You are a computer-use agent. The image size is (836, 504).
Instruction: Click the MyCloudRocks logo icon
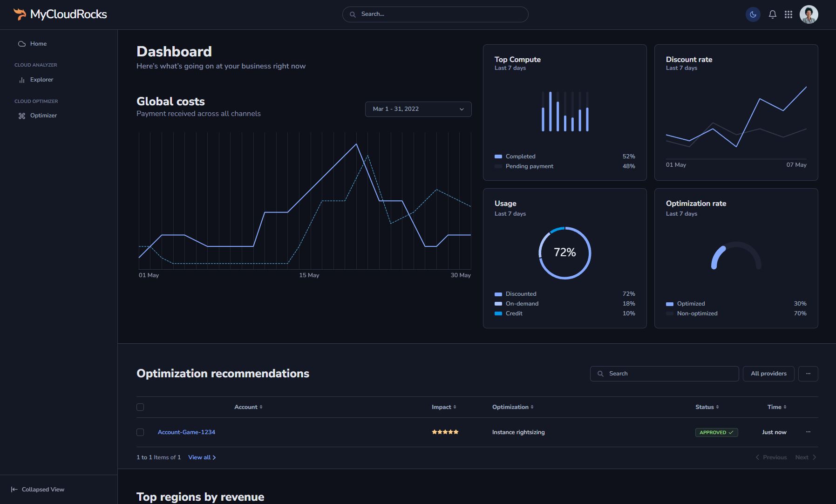click(20, 14)
